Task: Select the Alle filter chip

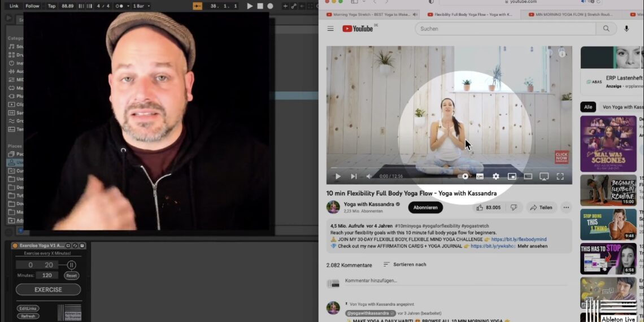Action: click(x=588, y=107)
